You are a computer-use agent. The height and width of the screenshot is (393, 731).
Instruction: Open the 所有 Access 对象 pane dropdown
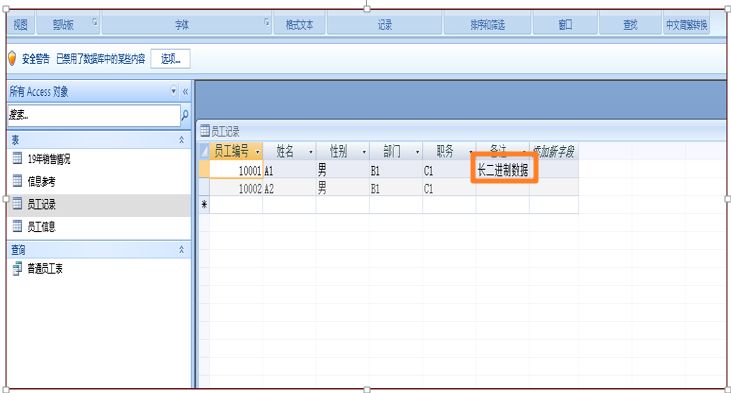tap(173, 91)
